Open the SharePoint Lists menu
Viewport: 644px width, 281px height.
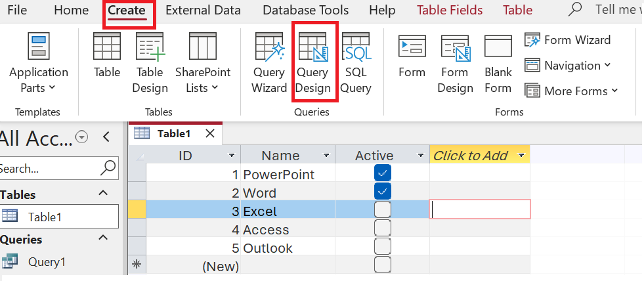(x=203, y=63)
